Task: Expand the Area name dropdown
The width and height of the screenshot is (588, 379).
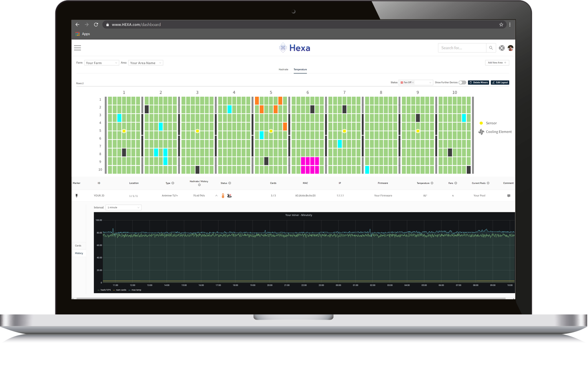Action: (x=146, y=63)
